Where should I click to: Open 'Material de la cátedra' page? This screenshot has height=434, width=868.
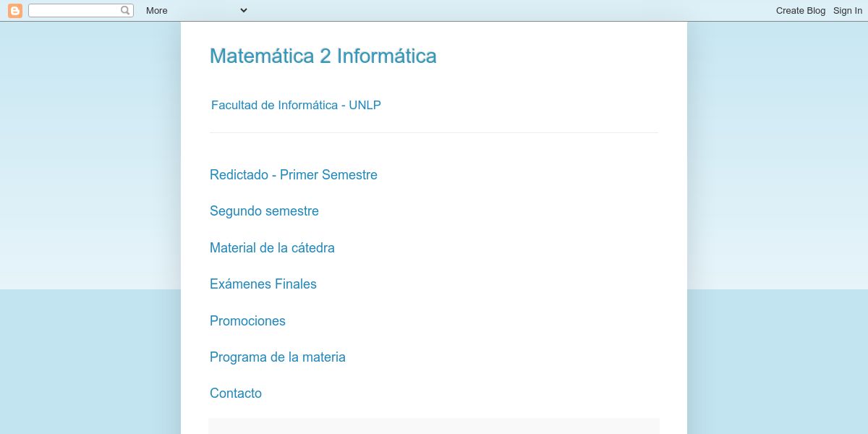click(x=272, y=247)
